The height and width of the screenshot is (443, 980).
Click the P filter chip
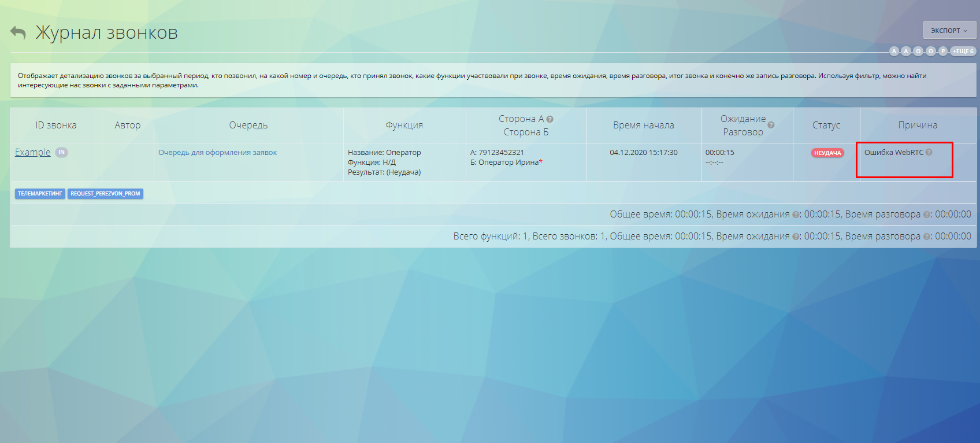(x=943, y=51)
